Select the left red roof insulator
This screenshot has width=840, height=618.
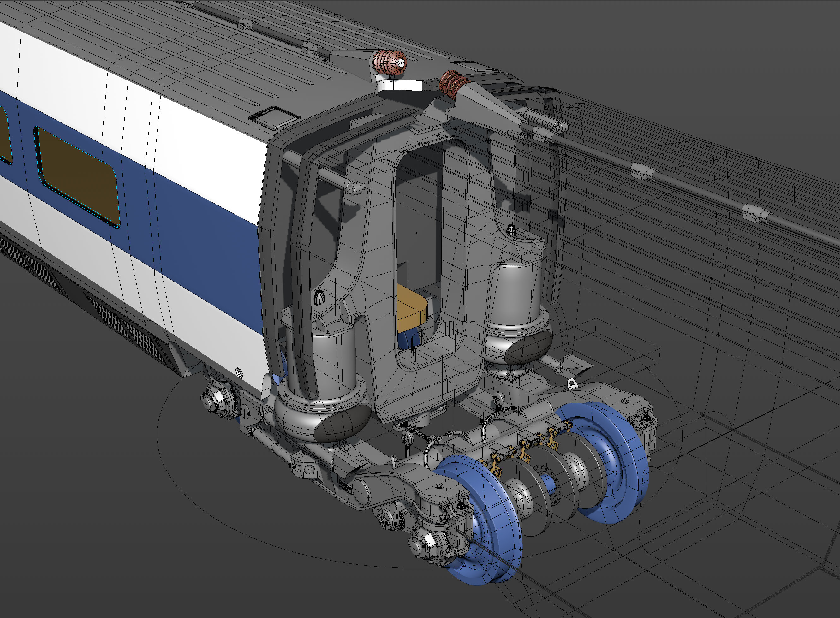click(x=389, y=62)
